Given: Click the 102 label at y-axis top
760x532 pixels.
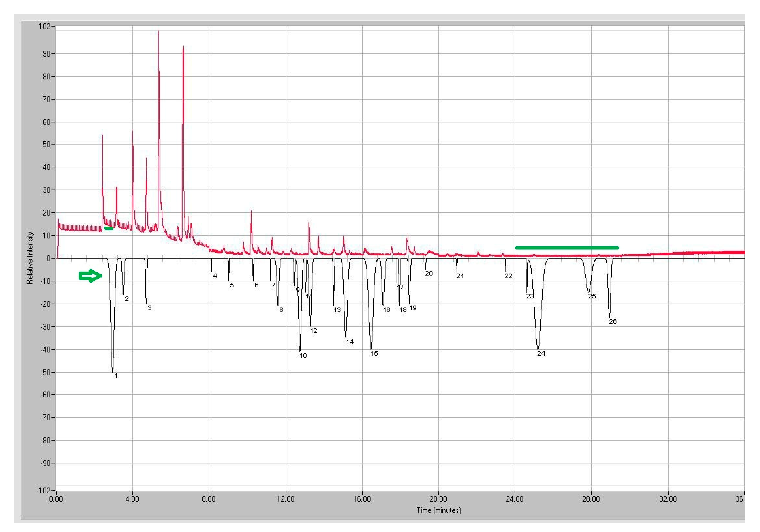Looking at the screenshot, I should pyautogui.click(x=45, y=27).
